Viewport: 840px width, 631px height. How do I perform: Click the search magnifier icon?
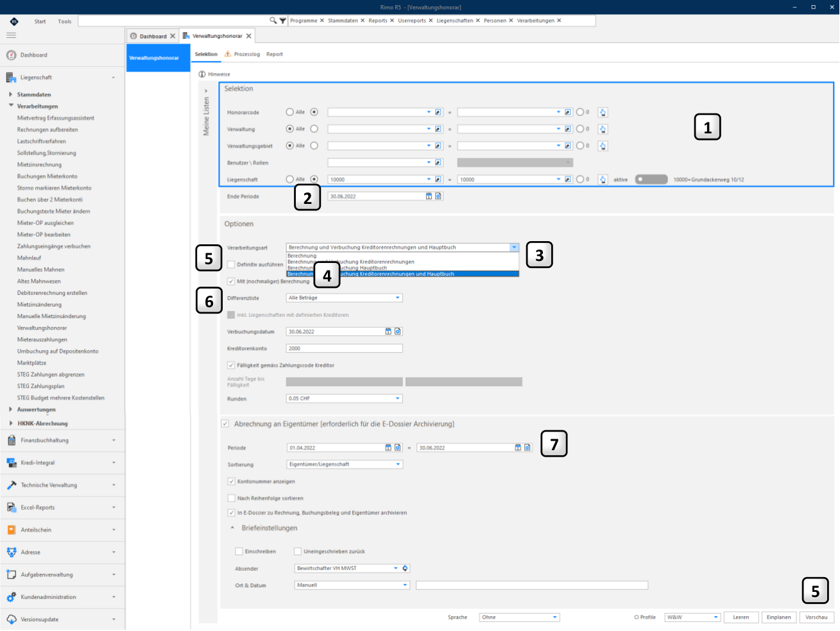(273, 21)
